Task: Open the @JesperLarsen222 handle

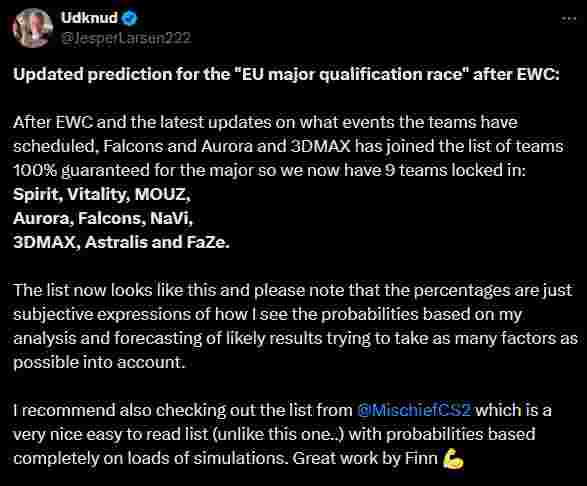Action: click(x=126, y=38)
